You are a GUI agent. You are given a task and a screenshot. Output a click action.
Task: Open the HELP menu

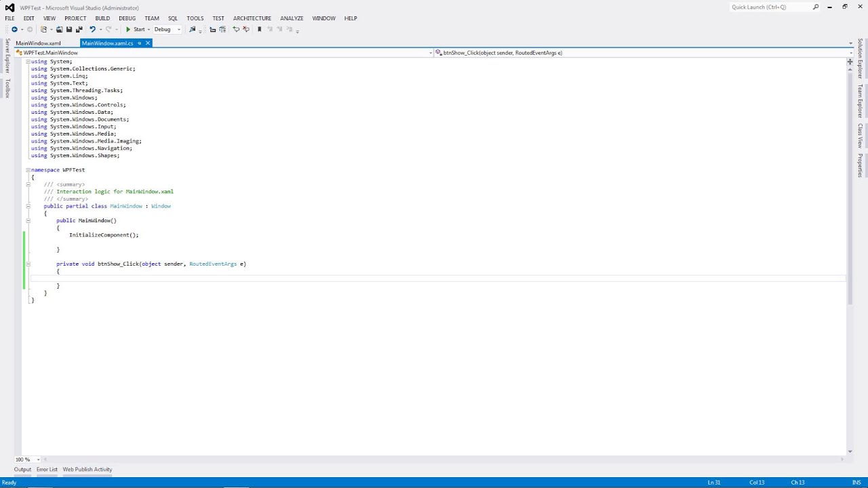click(351, 18)
